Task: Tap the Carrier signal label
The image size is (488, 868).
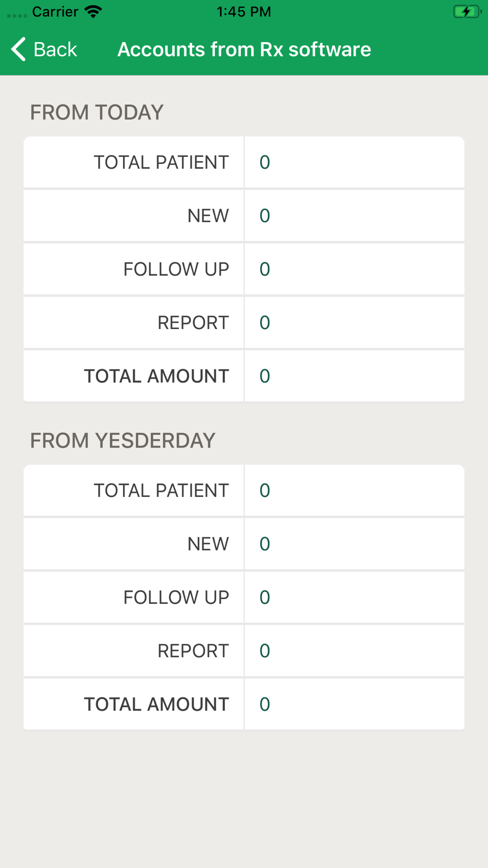Action: pos(55,11)
